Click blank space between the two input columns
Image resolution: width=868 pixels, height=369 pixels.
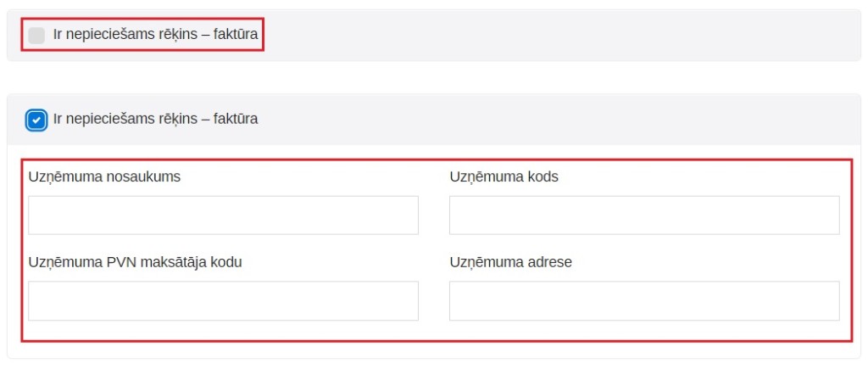(434, 254)
